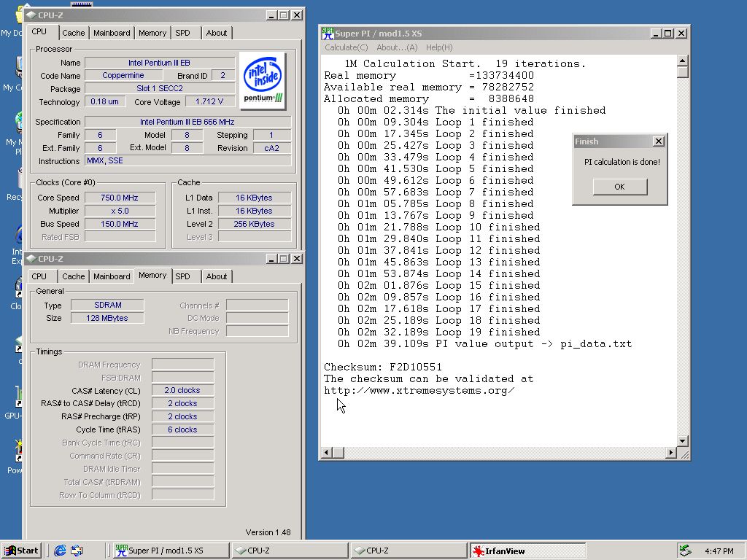Click Super PI horizontal scrollbar thumb

pyautogui.click(x=338, y=452)
